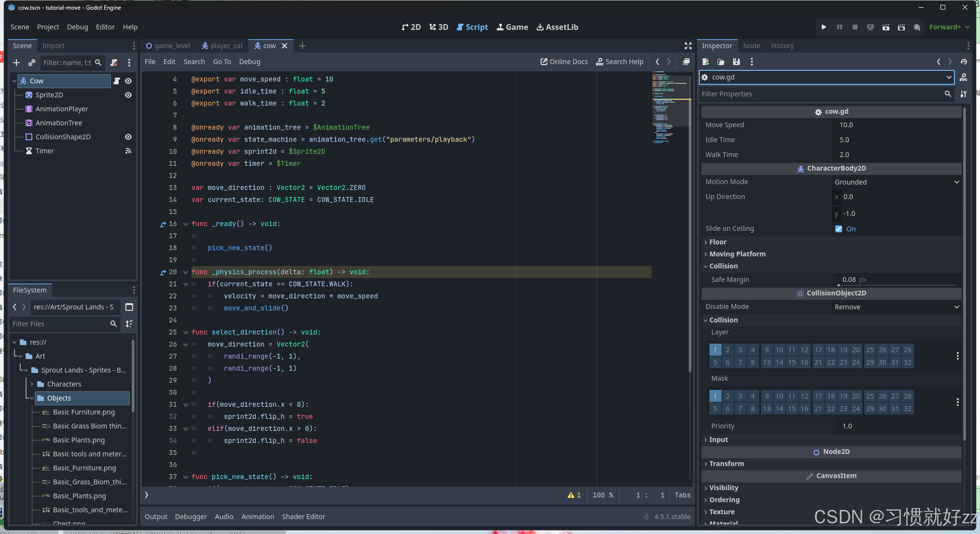Open the Debugger bottom panel

pyautogui.click(x=191, y=517)
